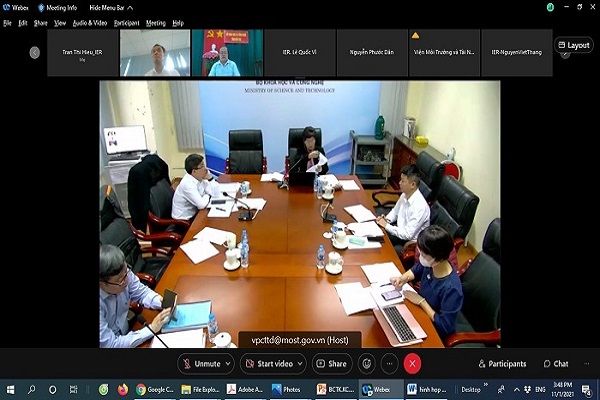600x400 pixels.
Task: Open Firefox from the taskbar
Action: coord(123,390)
